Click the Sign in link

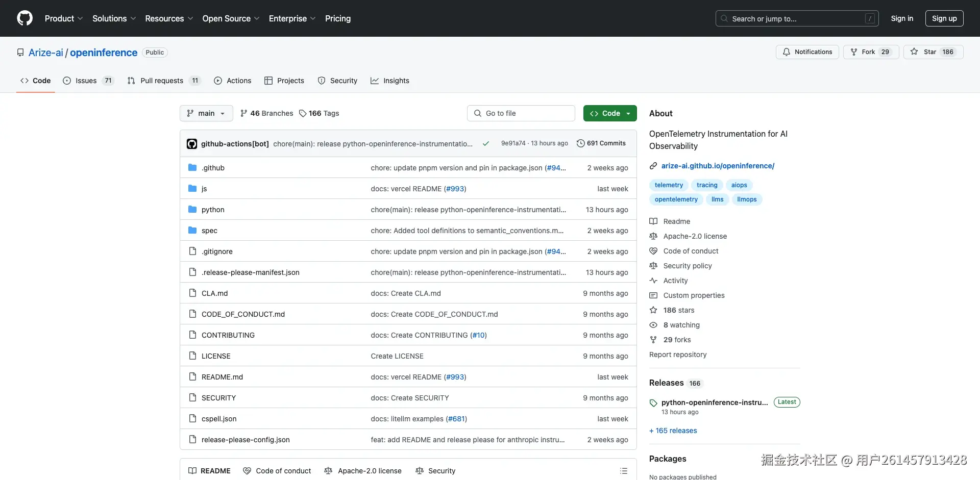902,18
